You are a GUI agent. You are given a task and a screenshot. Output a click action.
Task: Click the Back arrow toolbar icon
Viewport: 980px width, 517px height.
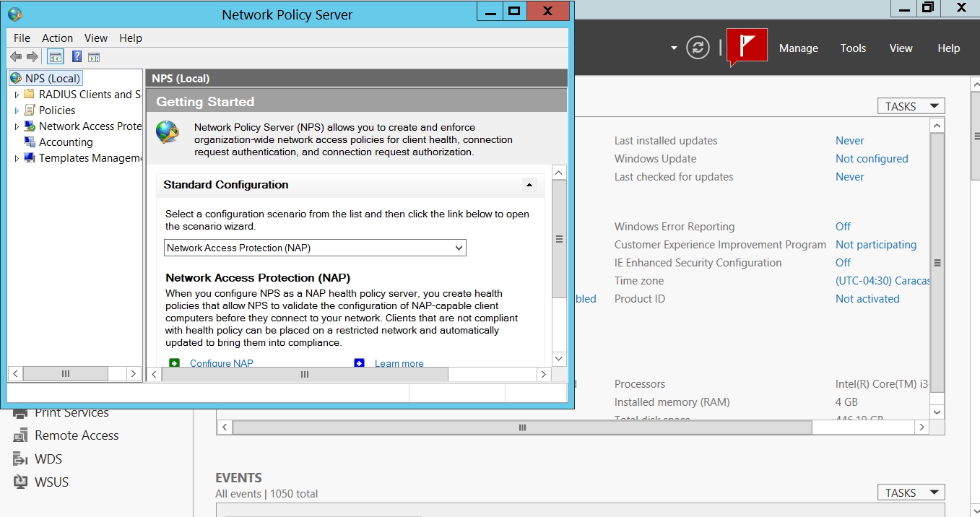[16, 57]
